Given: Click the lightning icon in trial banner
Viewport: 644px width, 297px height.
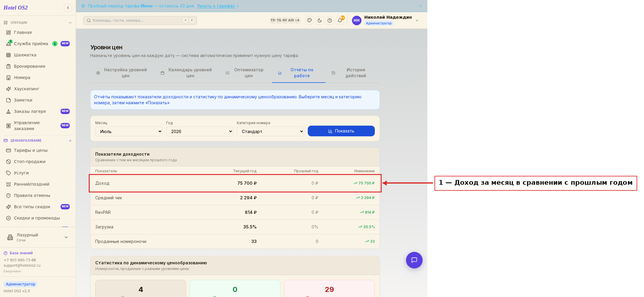Looking at the screenshot, I should pyautogui.click(x=83, y=6).
